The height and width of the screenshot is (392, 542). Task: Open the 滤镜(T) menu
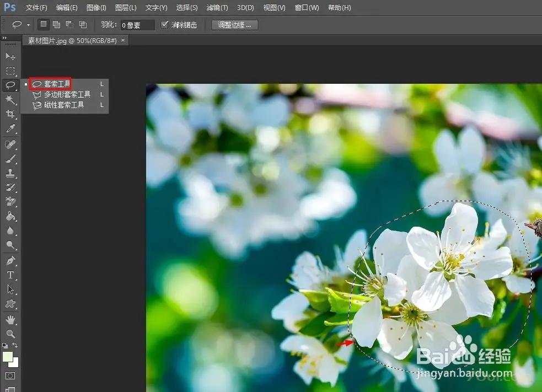coord(217,8)
